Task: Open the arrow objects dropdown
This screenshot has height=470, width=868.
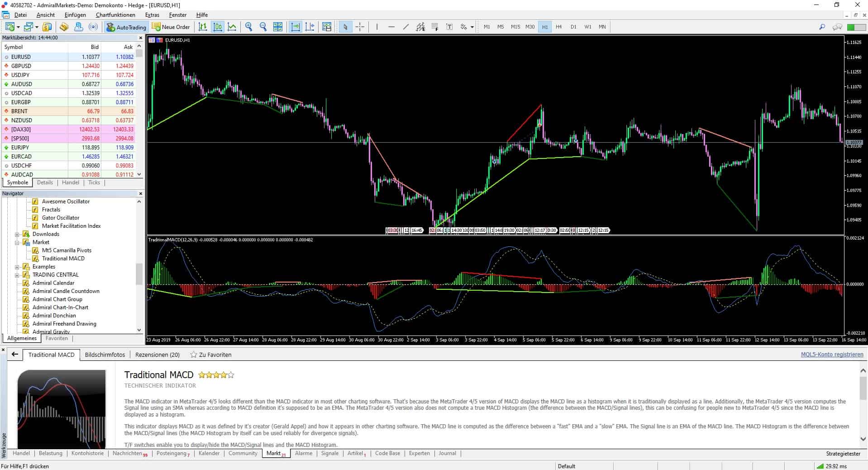Action: [472, 27]
